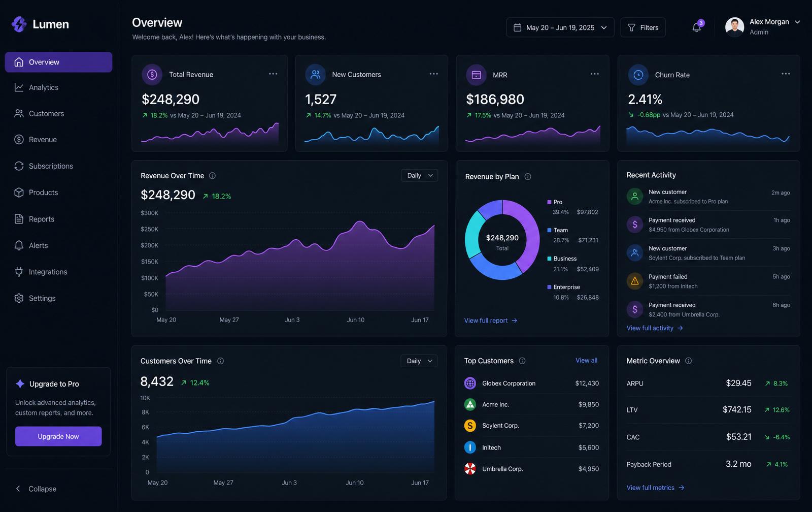Image resolution: width=812 pixels, height=512 pixels.
Task: Click the Initech blue logo icon
Action: pos(470,447)
